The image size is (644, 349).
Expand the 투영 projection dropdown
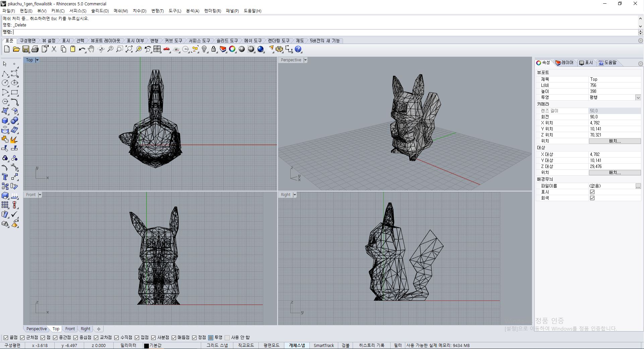click(638, 98)
